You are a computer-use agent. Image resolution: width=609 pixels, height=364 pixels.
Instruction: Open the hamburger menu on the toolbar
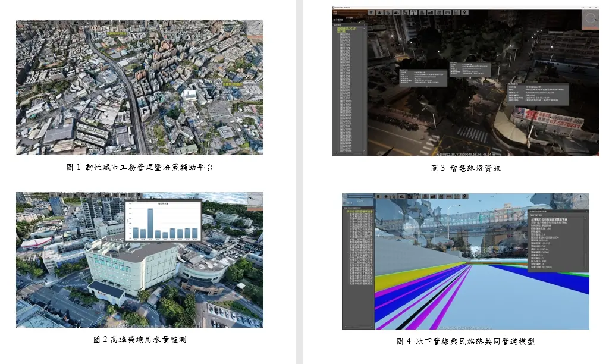[370, 12]
